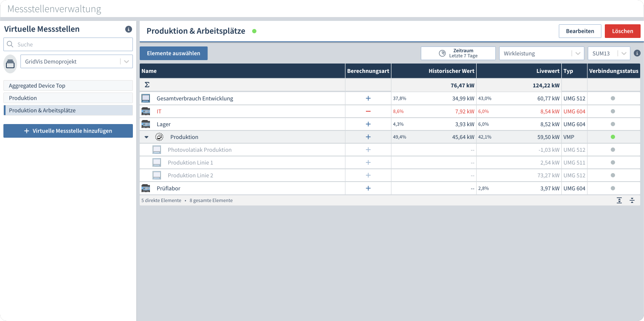
Task: Toggle the minus calculation type for IT
Action: tap(368, 111)
